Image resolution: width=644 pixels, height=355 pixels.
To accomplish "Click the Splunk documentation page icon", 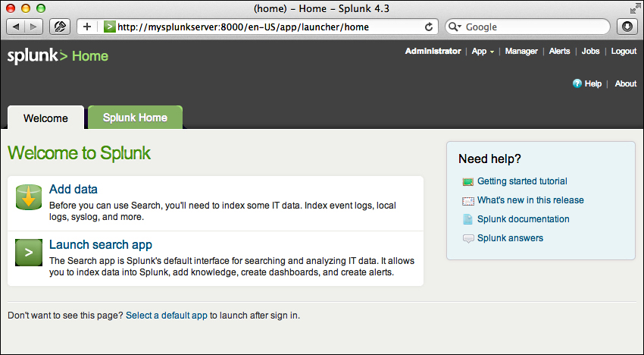I will (x=467, y=219).
